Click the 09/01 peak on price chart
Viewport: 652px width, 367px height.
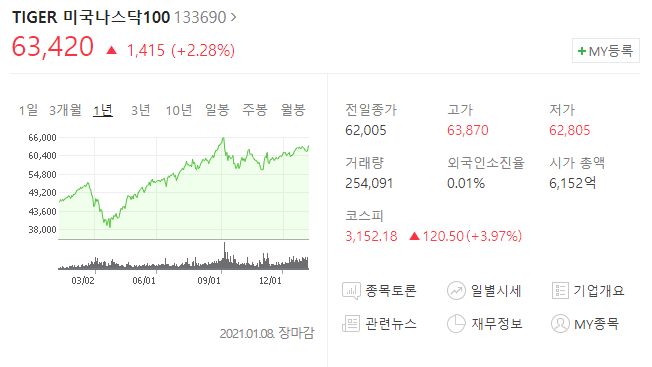223,138
